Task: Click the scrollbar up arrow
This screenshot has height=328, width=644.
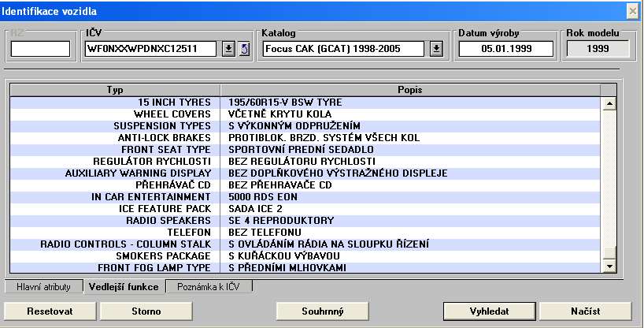Action: tap(608, 103)
